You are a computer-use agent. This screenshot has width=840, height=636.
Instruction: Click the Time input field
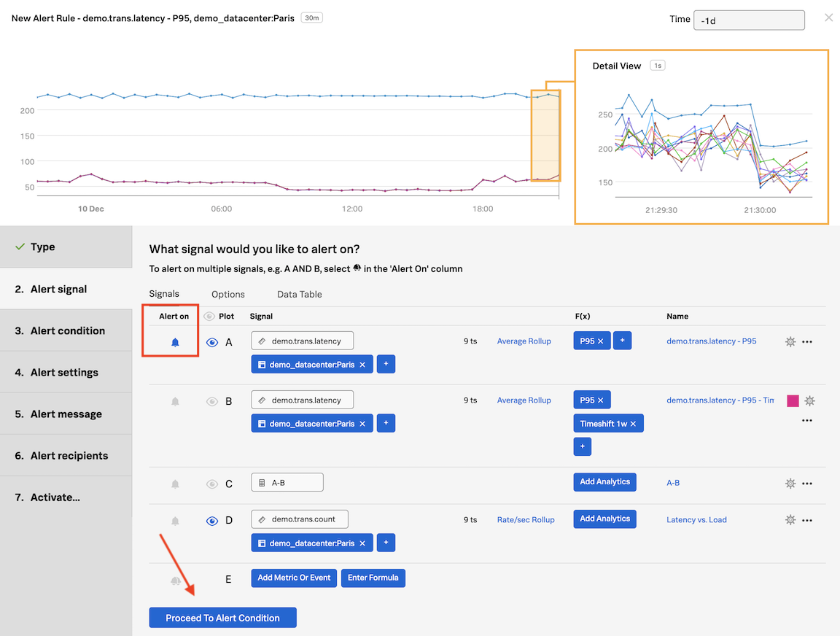click(x=749, y=20)
